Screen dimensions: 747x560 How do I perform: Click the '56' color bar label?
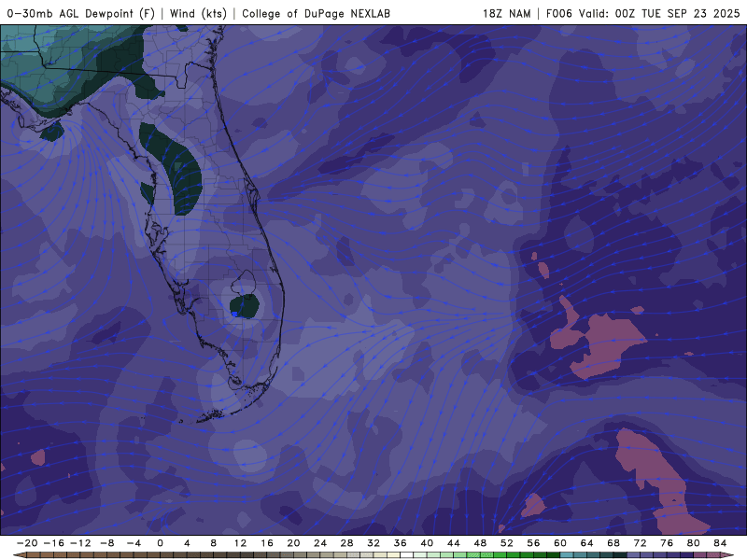coord(533,543)
